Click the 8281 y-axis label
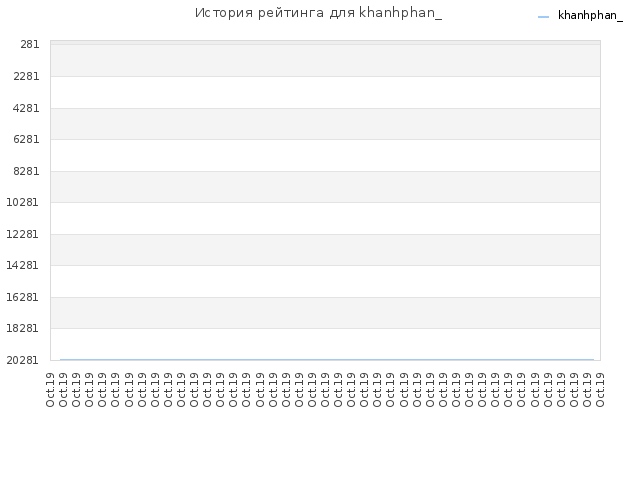The image size is (640, 480). (26, 171)
